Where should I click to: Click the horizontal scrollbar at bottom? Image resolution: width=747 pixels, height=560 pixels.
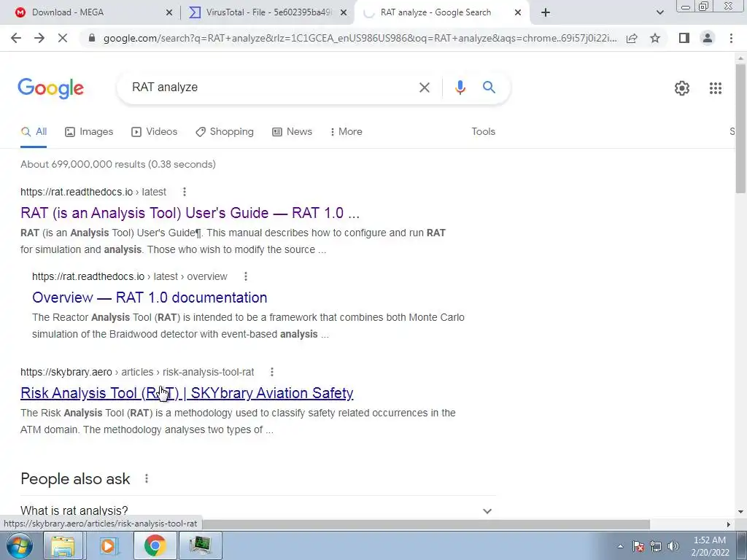[x=425, y=524]
